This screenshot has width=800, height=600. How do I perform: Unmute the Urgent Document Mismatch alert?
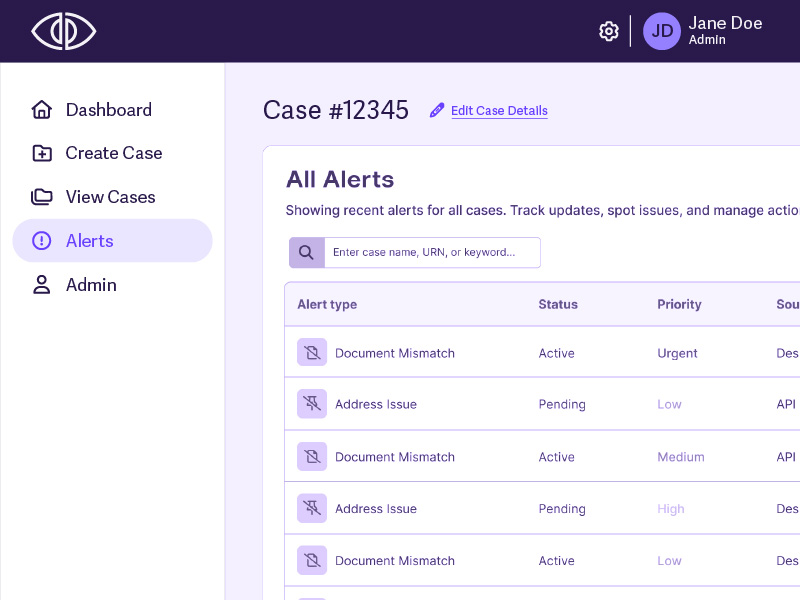point(312,352)
